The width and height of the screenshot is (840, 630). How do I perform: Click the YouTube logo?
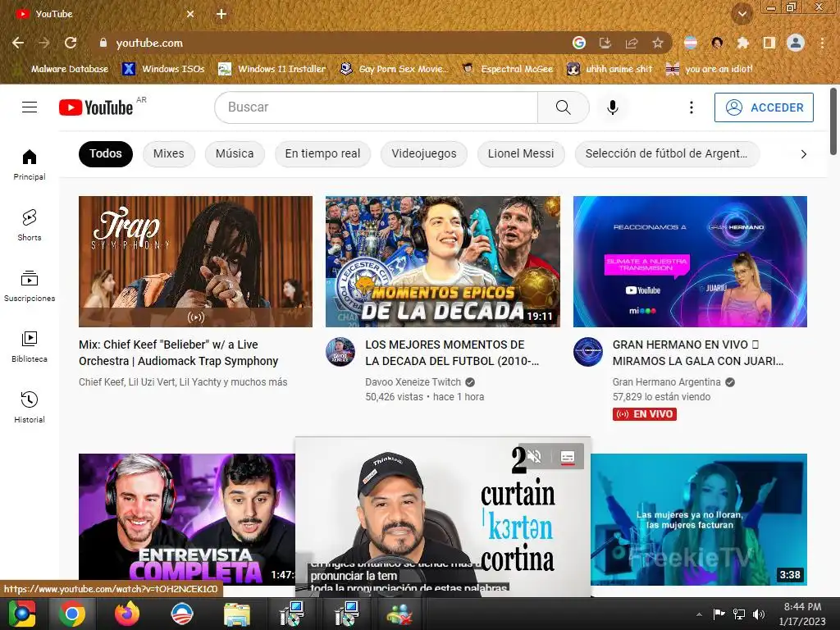(x=96, y=107)
